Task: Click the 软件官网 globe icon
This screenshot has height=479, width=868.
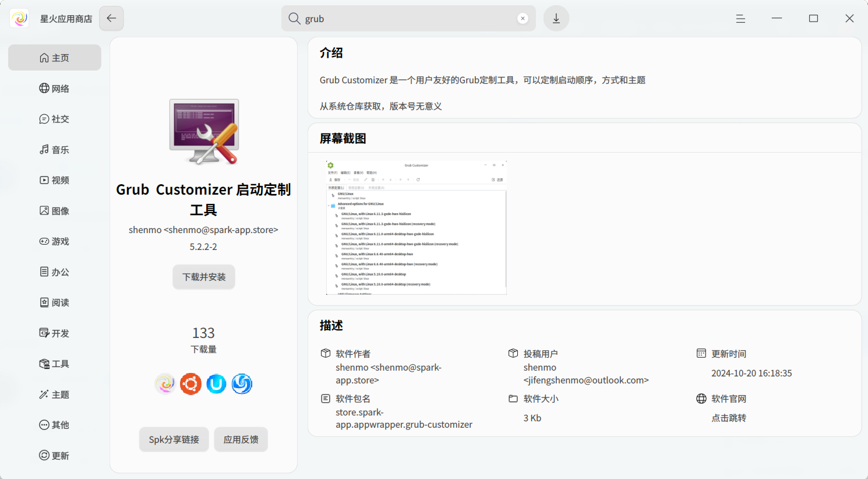Action: [x=701, y=399]
